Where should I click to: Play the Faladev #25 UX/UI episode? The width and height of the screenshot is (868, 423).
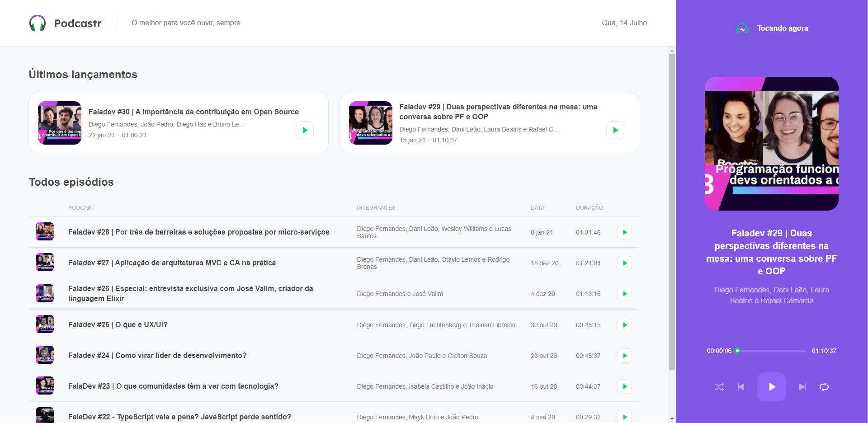[x=624, y=325]
